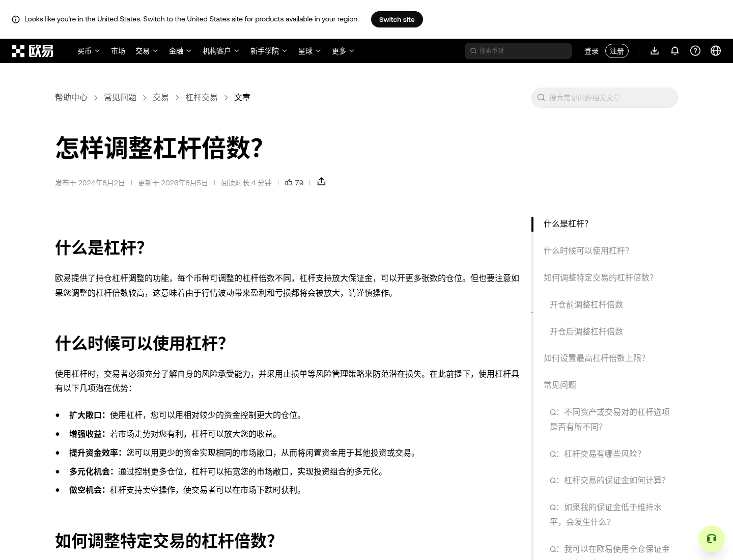Expand the 新手学院 dropdown
733x560 pixels.
pyautogui.click(x=269, y=51)
